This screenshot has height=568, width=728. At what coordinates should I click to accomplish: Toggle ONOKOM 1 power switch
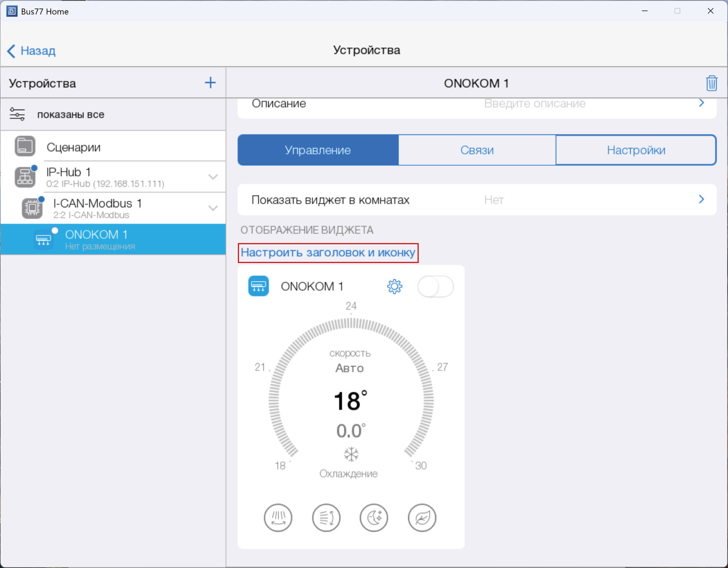(435, 286)
